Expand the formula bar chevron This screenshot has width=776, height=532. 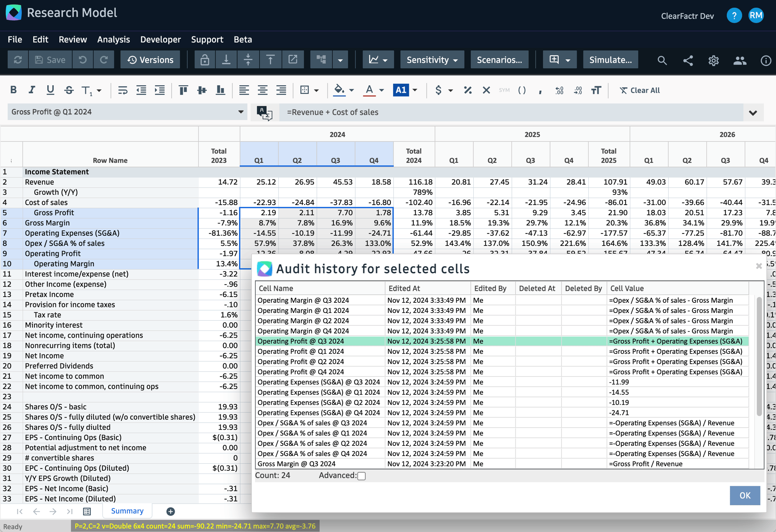pos(753,113)
